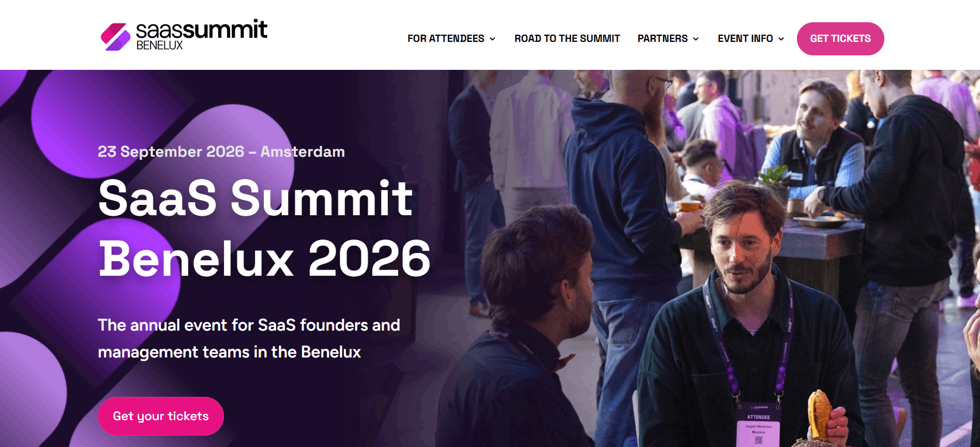Click the saassummit Benelux logo wordmark
The height and width of the screenshot is (447, 980).
click(x=202, y=35)
